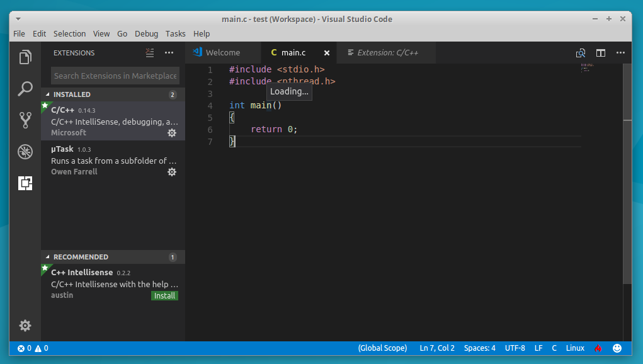Screen dimensions: 643x364
Task: Change file encoding via UTF-8
Action: tap(515, 348)
